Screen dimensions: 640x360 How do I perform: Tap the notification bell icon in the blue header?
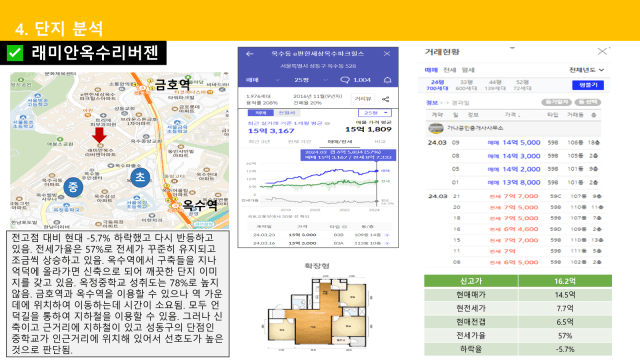pos(387,80)
